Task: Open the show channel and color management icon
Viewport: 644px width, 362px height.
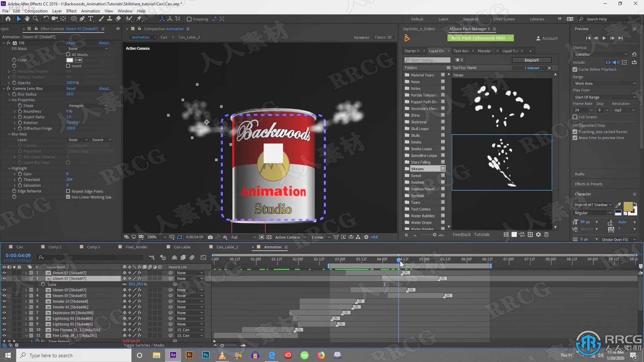Action: pyautogui.click(x=225, y=237)
